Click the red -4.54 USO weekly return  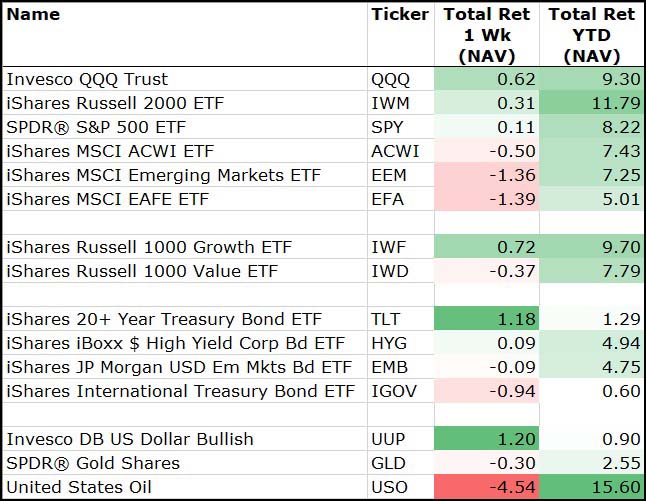(x=487, y=488)
